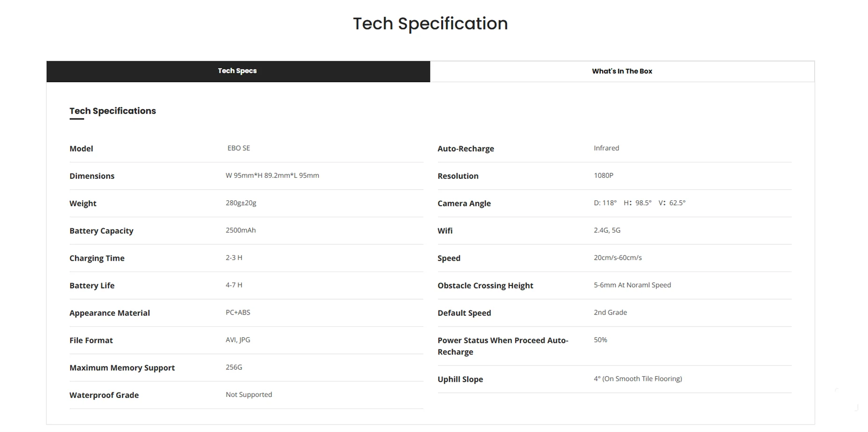Select the EBO SE model value

click(x=239, y=148)
